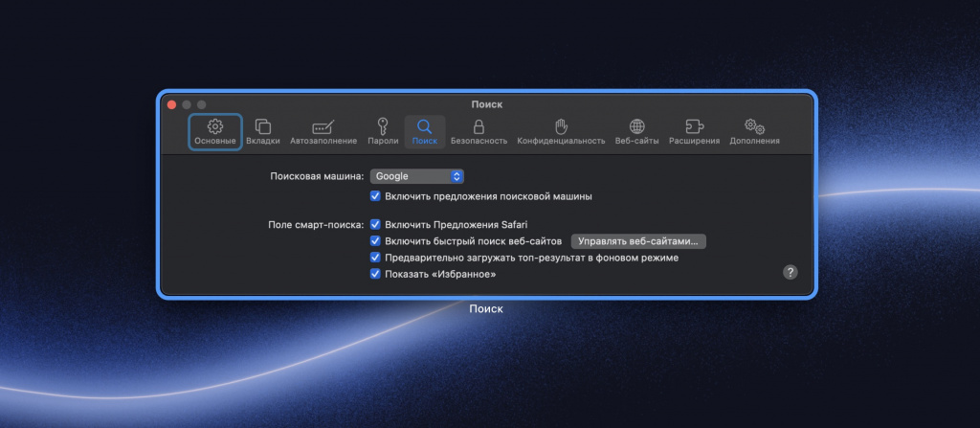
Task: Switch to the Вкладки tab
Action: 262,132
